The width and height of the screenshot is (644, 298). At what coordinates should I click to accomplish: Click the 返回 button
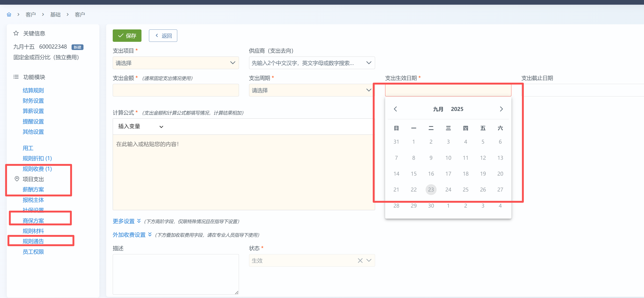(x=163, y=36)
